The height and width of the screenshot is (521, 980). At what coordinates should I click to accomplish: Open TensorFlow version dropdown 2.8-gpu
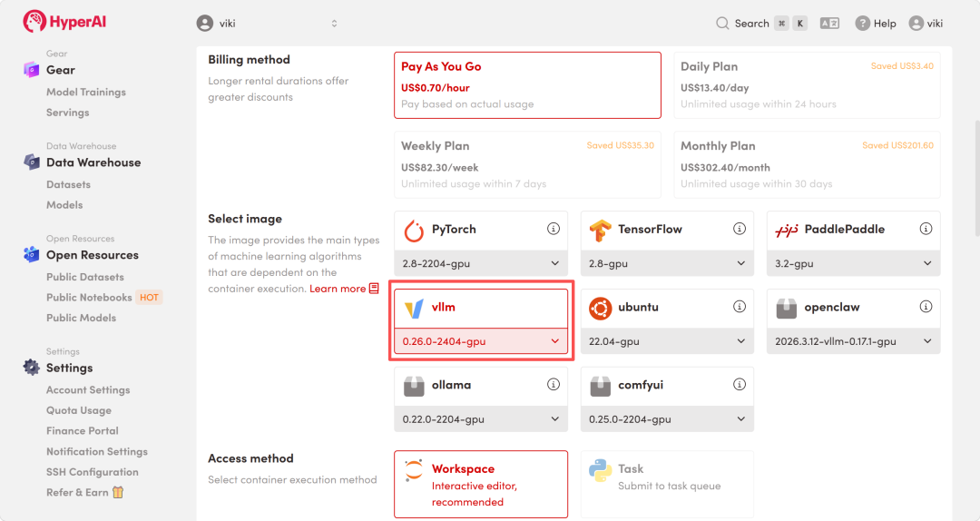tap(667, 263)
